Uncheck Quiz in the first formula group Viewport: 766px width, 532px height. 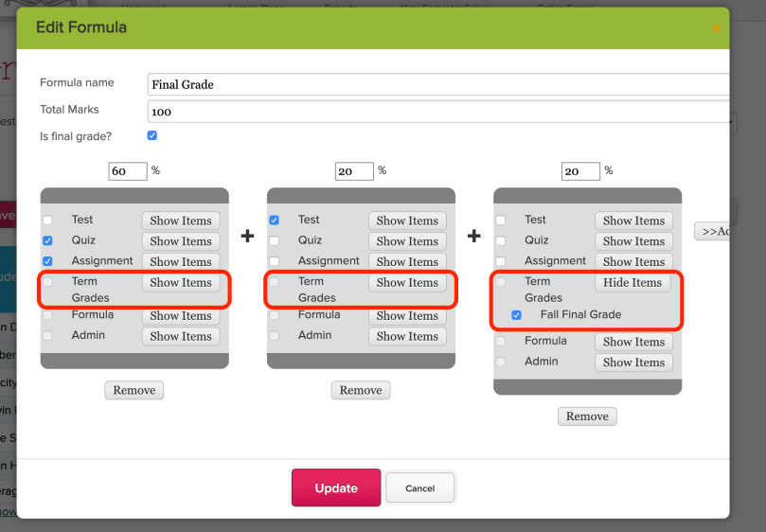[47, 240]
